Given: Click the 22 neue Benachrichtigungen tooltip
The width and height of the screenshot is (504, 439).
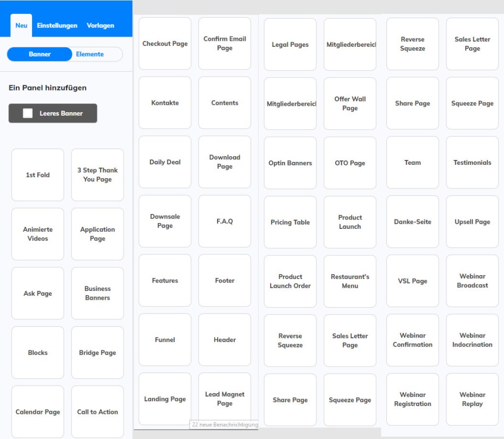Looking at the screenshot, I should (224, 425).
